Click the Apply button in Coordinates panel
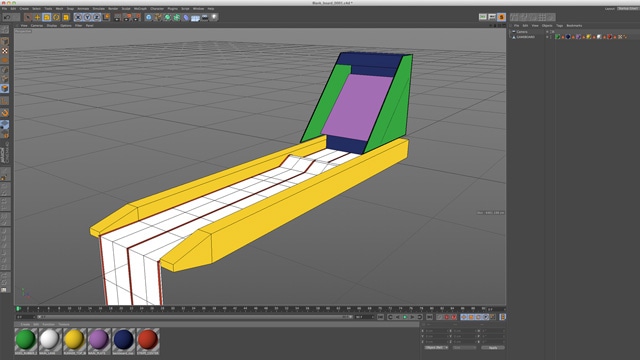 [x=493, y=348]
